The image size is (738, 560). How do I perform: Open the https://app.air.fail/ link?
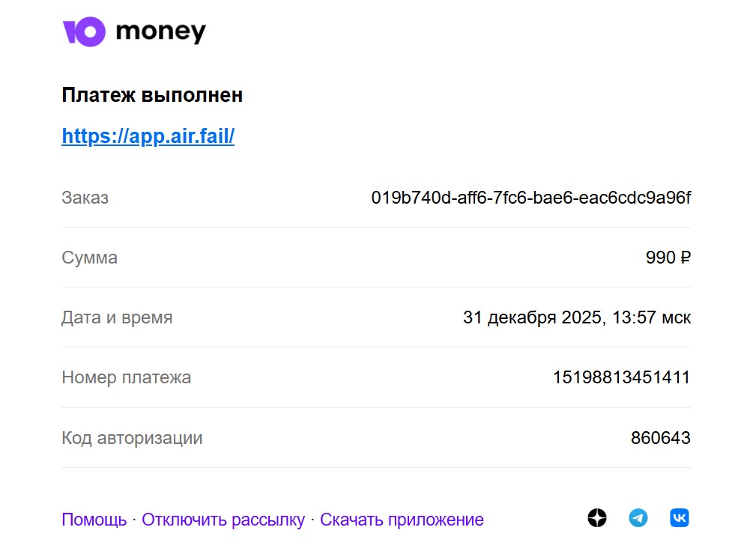(148, 136)
